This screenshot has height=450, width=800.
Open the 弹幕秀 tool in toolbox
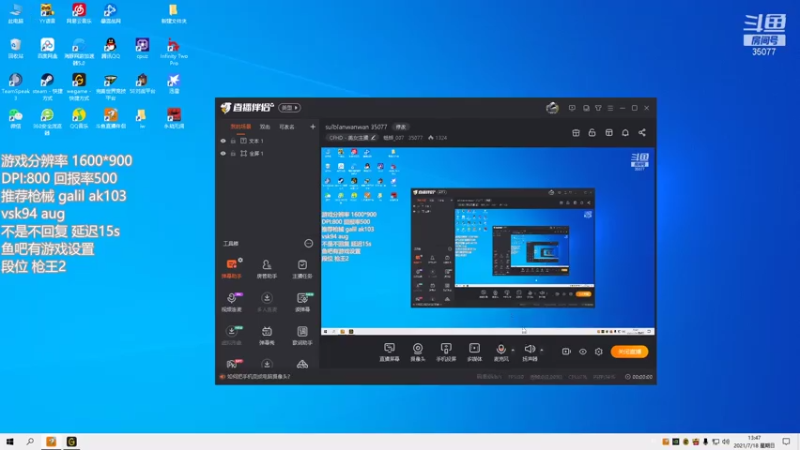267,335
